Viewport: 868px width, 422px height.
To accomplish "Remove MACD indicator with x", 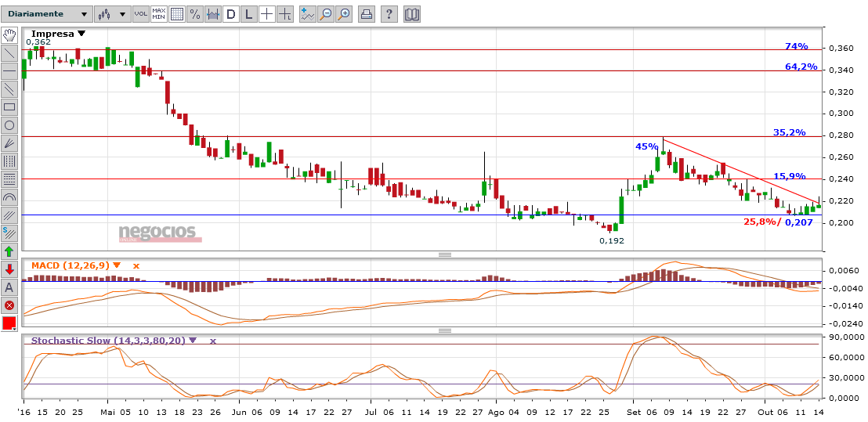I will (x=136, y=266).
